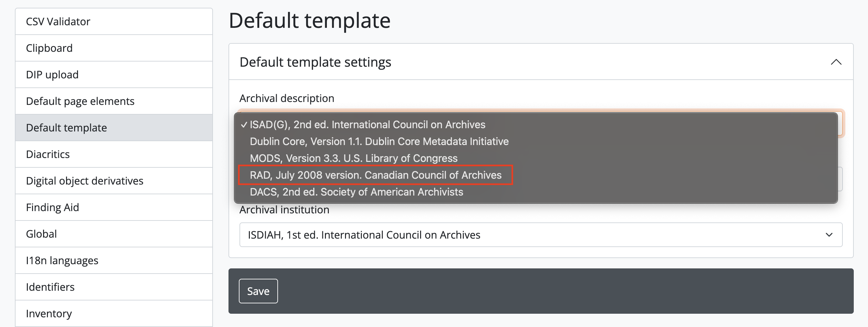Viewport: 868px width, 327px height.
Task: Choose Dublin Core, Version 1.1 option
Action: [x=379, y=141]
